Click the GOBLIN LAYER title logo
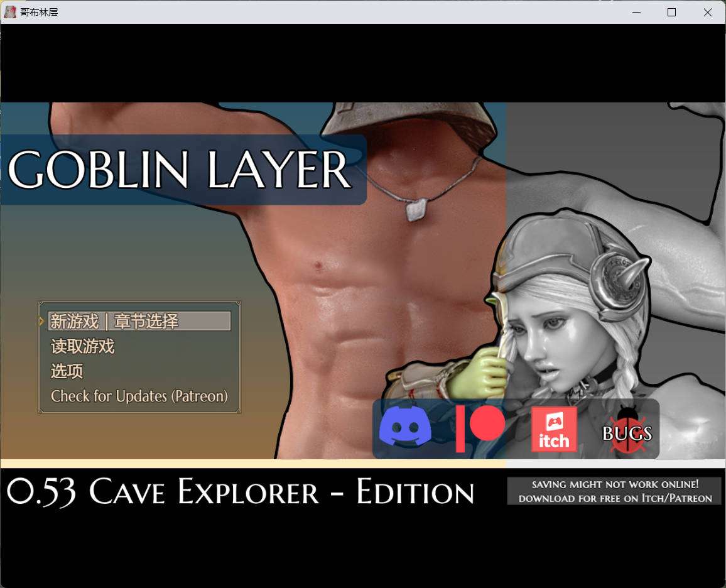 180,170
